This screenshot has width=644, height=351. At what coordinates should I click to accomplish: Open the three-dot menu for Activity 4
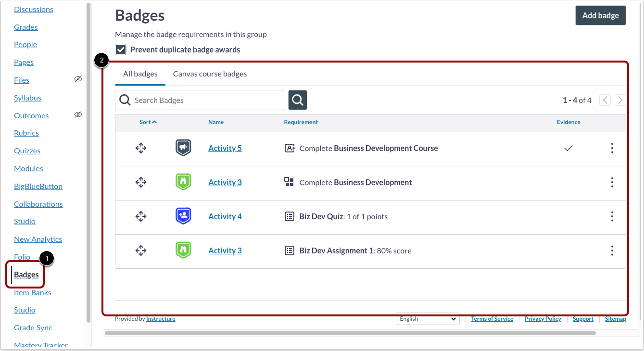(612, 216)
